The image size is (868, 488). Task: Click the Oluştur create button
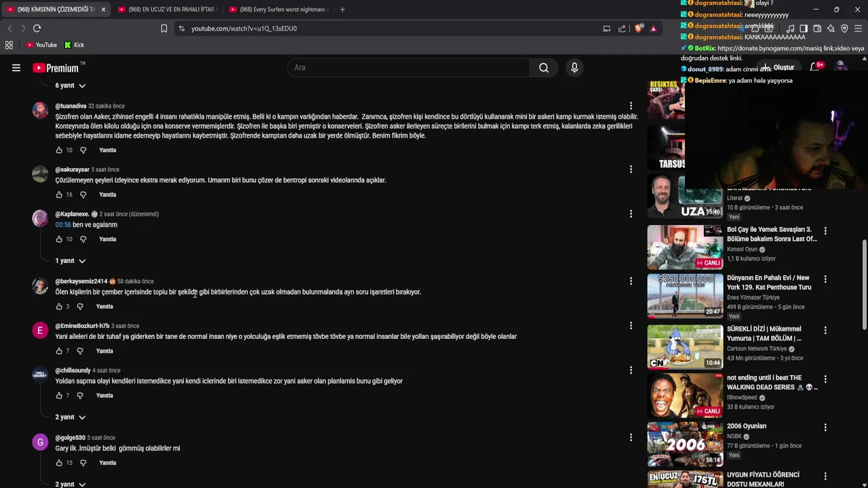click(x=778, y=67)
